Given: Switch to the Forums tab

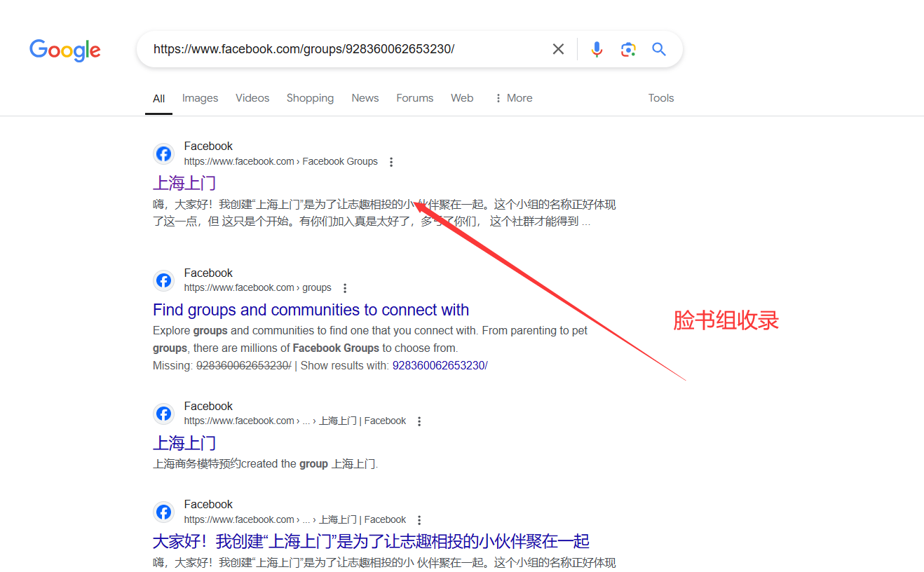Looking at the screenshot, I should (414, 97).
